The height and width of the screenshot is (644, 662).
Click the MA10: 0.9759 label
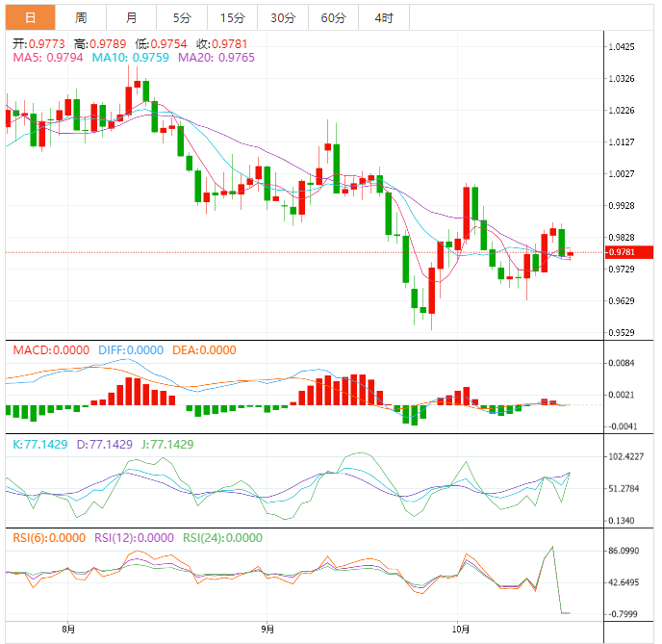pyautogui.click(x=131, y=58)
